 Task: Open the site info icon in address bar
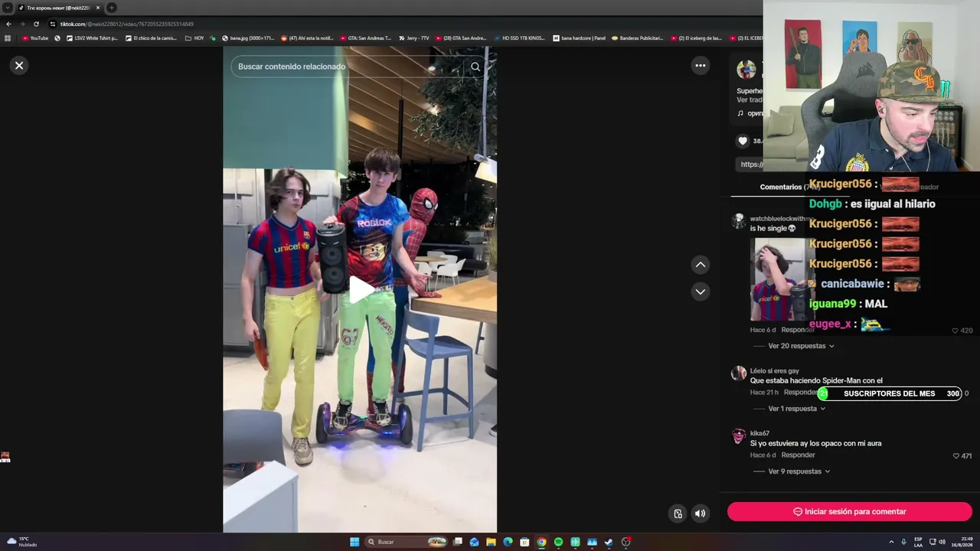(x=52, y=24)
